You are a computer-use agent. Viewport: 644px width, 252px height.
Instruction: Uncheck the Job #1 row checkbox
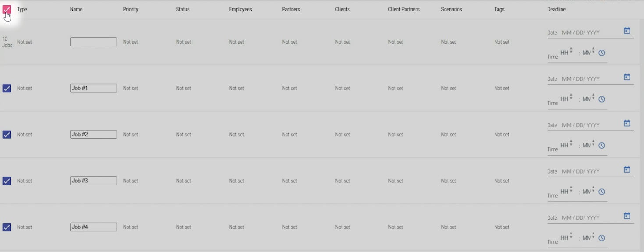[x=7, y=89]
